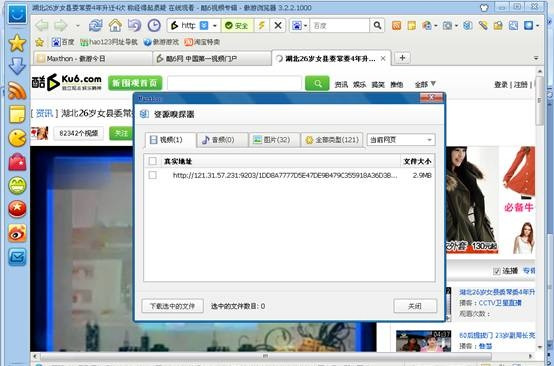This screenshot has width=554, height=366.
Task: Expand the address bar URL dropdown arrow
Action: coord(214,26)
